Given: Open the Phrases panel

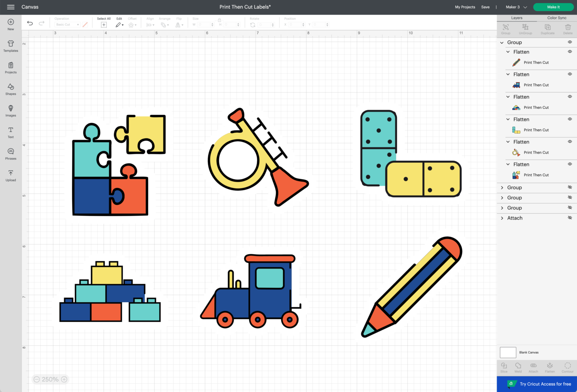Looking at the screenshot, I should pos(11,153).
